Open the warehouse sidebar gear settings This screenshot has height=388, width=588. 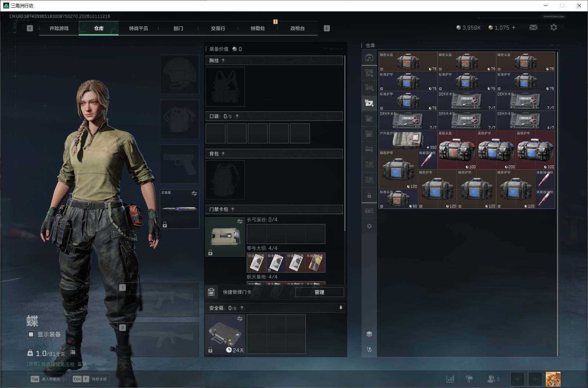[x=369, y=226]
